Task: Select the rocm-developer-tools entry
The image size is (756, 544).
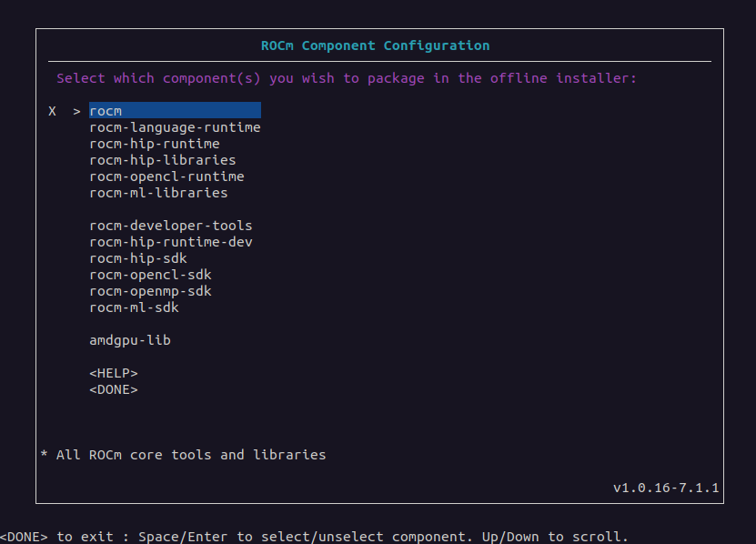Action: pyautogui.click(x=170, y=226)
